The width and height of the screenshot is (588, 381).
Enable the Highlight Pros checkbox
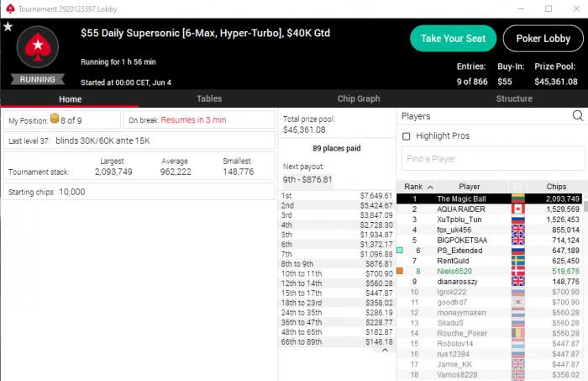406,136
